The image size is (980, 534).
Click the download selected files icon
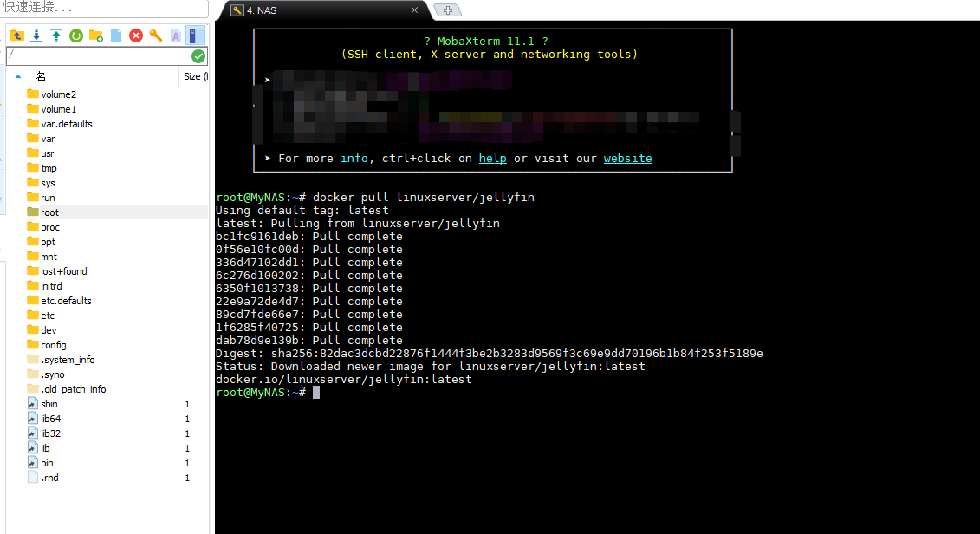click(36, 36)
